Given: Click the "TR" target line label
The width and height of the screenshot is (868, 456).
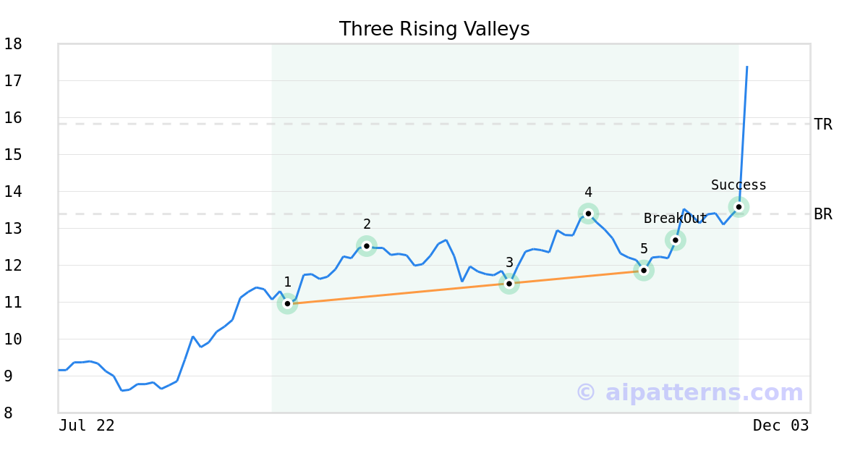Looking at the screenshot, I should pos(823,124).
